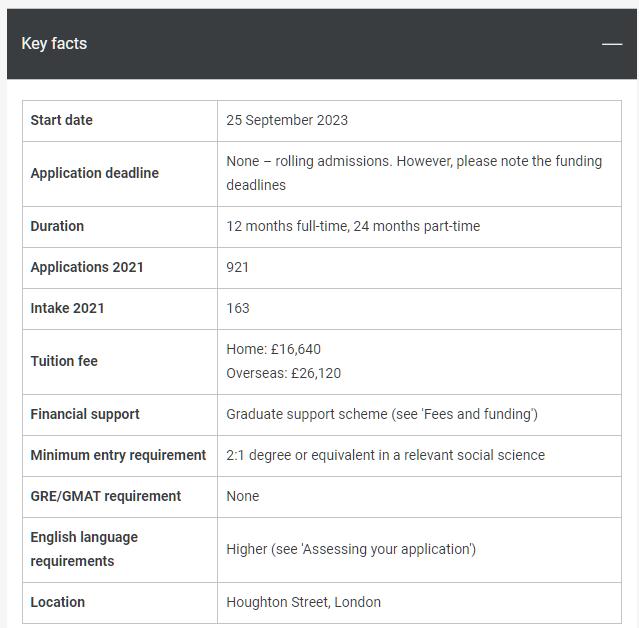Click the Key facts header title
This screenshot has width=639, height=628.
click(54, 44)
